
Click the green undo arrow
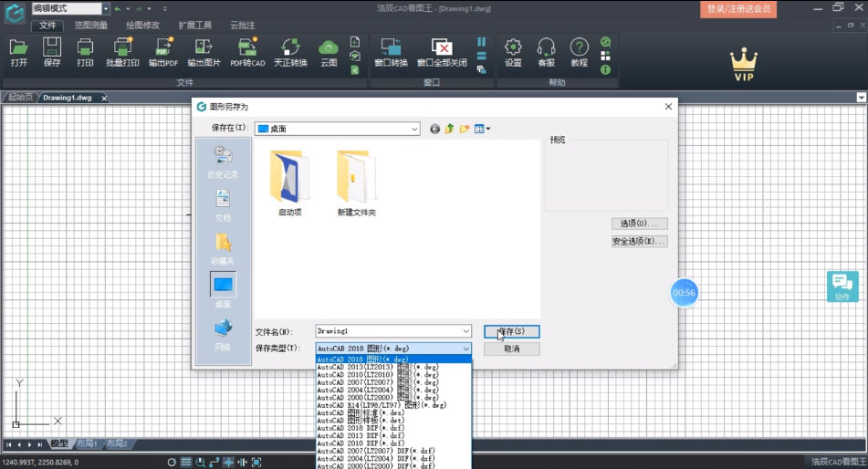point(118,9)
